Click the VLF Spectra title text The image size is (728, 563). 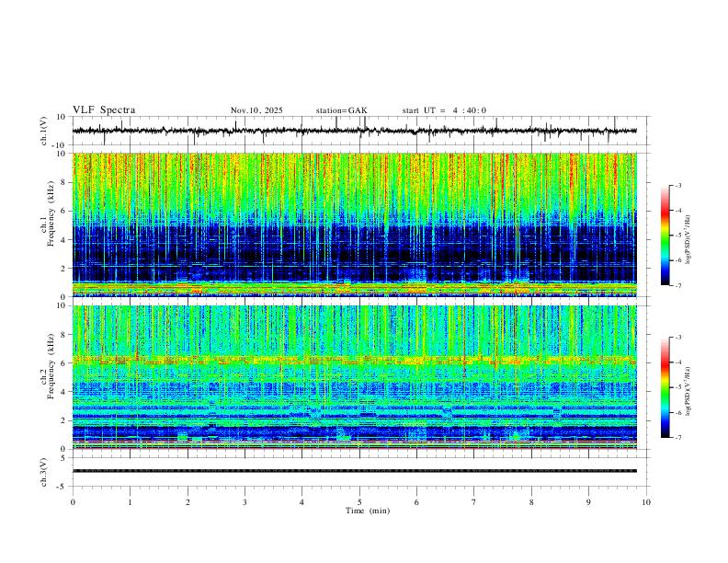(104, 110)
